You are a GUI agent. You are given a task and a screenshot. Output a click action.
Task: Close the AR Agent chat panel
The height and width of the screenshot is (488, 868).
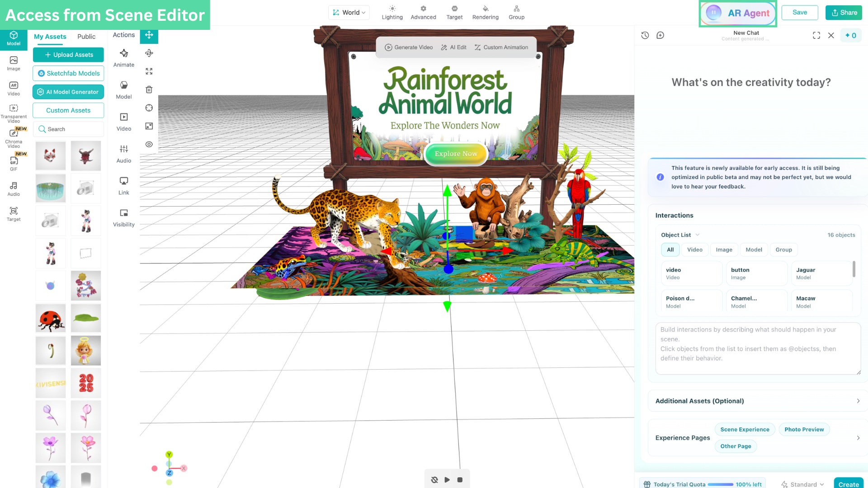click(x=831, y=35)
